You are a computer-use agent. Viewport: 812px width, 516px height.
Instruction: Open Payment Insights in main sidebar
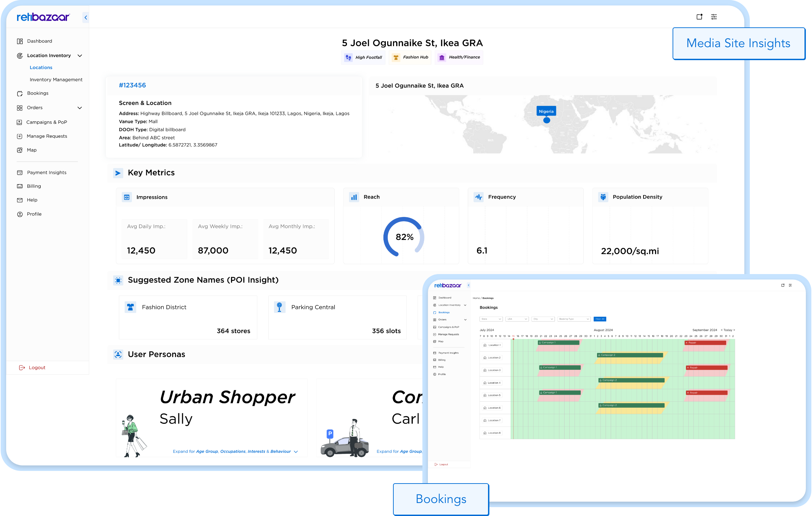point(47,173)
